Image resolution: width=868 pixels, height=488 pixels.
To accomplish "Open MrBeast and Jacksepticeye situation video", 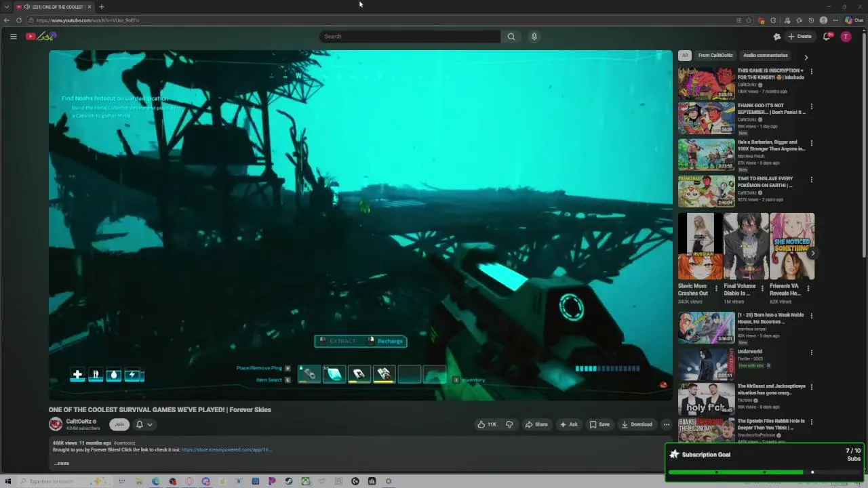I will (x=707, y=399).
